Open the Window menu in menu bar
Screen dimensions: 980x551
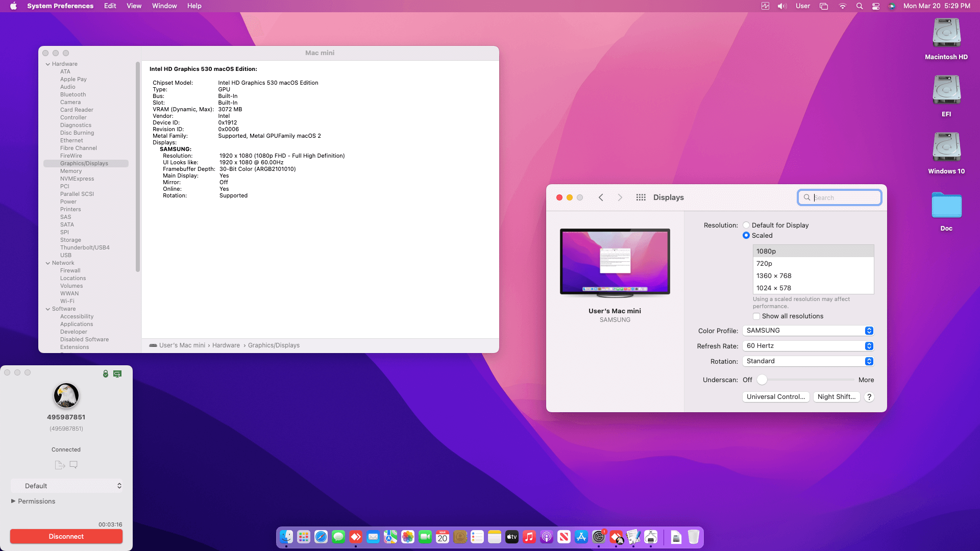pyautogui.click(x=164, y=6)
